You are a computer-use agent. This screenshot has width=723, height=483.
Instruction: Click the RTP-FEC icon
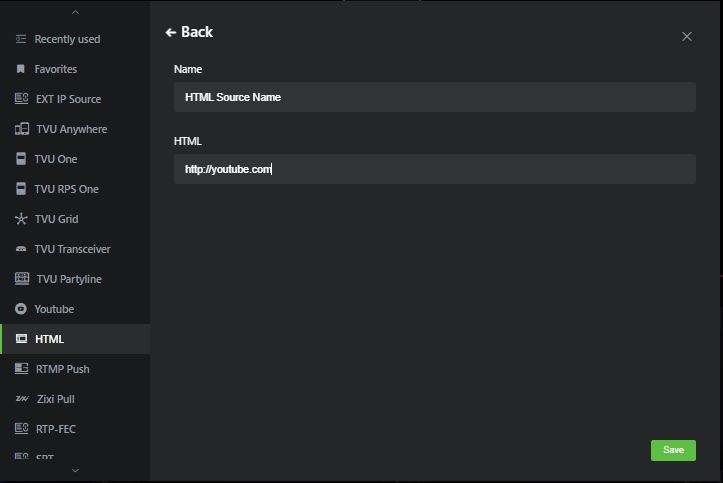(x=21, y=428)
